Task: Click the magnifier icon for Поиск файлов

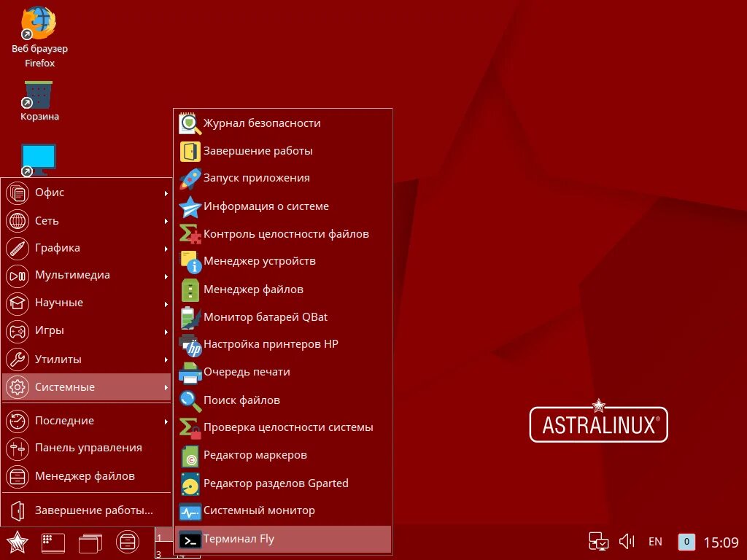Action: tap(190, 400)
